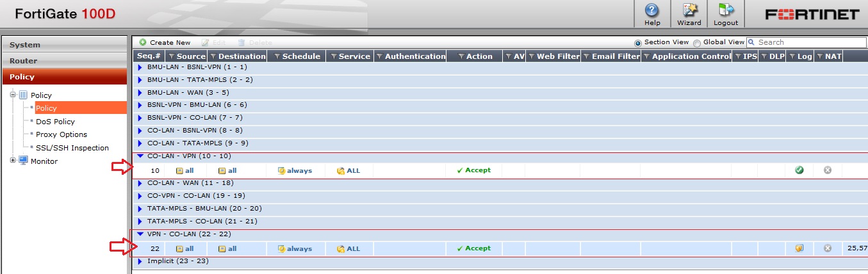868x274 pixels.
Task: Click the log icon in policy 22
Action: point(799,248)
